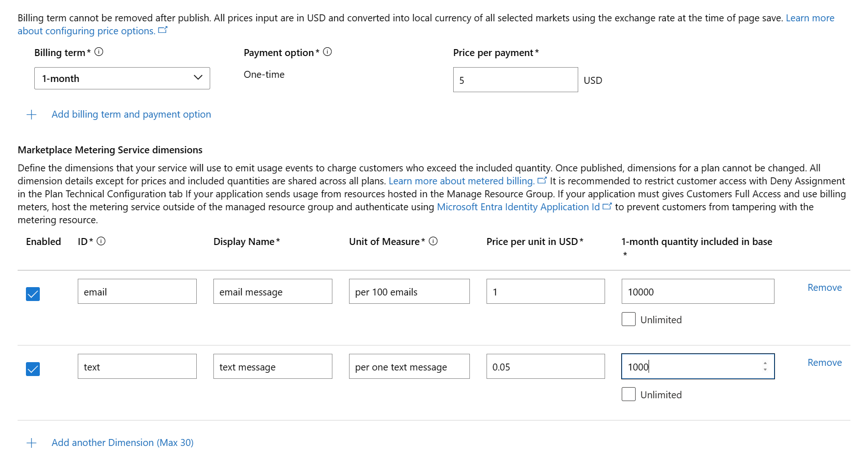Click the plus icon for adding another dimension
Image resolution: width=868 pixels, height=458 pixels.
coord(31,443)
